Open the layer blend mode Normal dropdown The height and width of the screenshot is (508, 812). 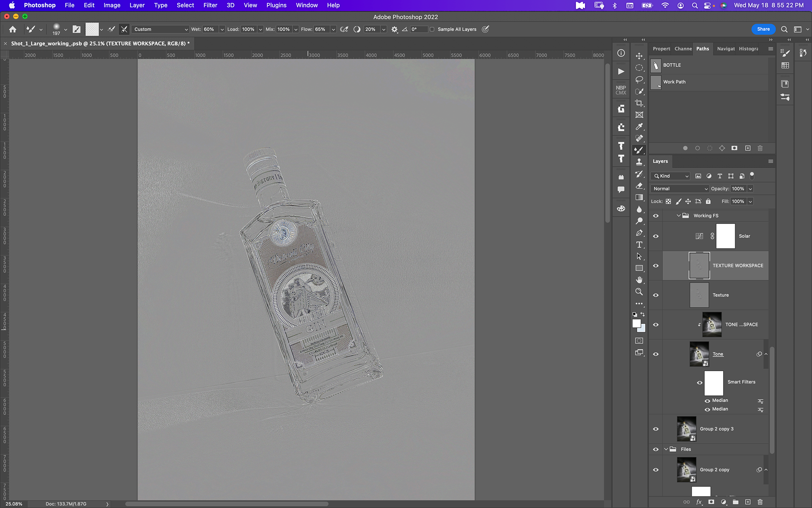coord(680,189)
